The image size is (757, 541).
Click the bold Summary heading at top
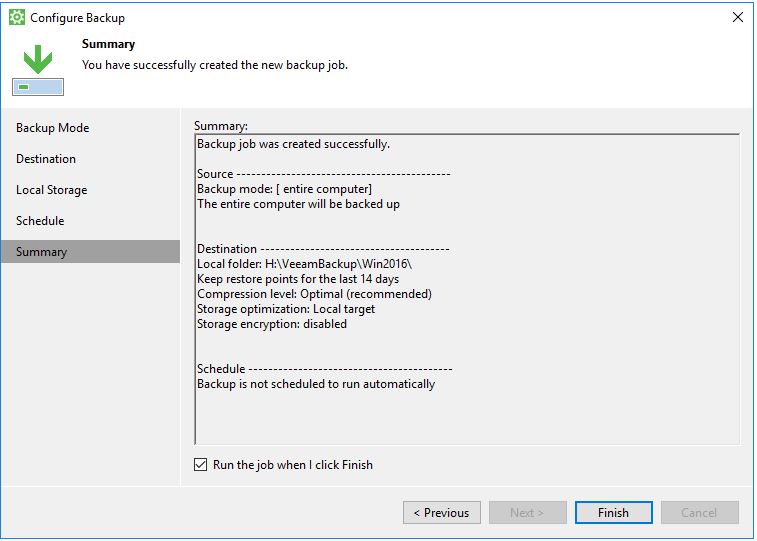[108, 44]
